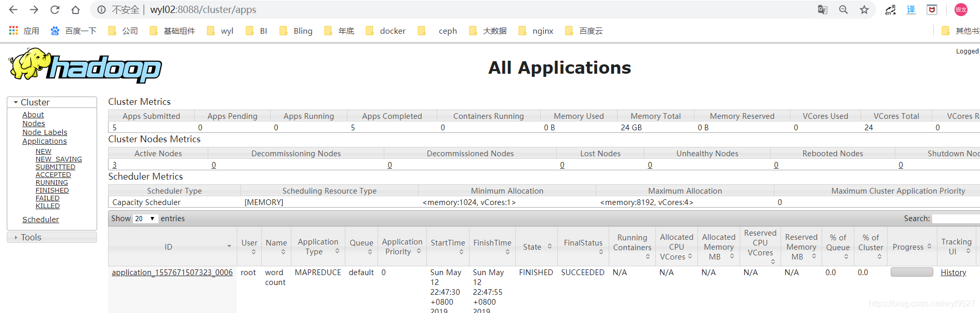Image resolution: width=980 pixels, height=313 pixels.
Task: Reload the page with the refresh icon
Action: tap(55, 10)
